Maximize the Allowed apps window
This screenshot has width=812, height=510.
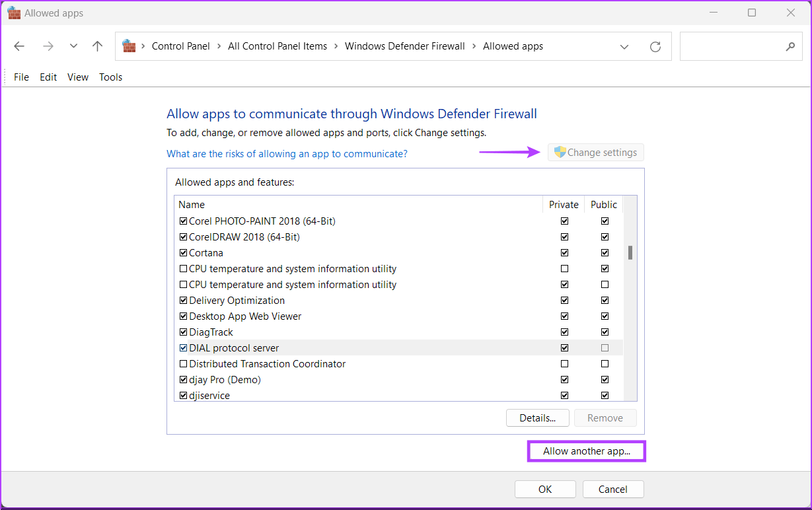(x=752, y=13)
